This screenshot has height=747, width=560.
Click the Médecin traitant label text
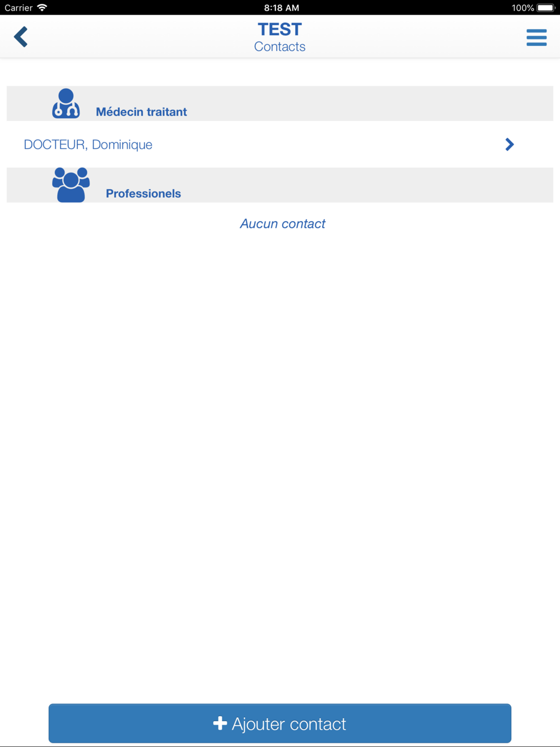point(142,112)
